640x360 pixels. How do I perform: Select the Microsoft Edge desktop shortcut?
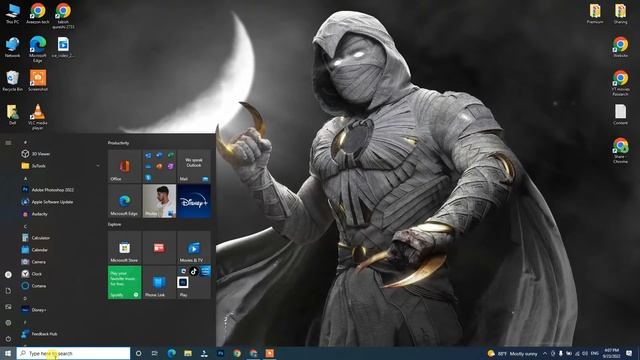tap(38, 49)
